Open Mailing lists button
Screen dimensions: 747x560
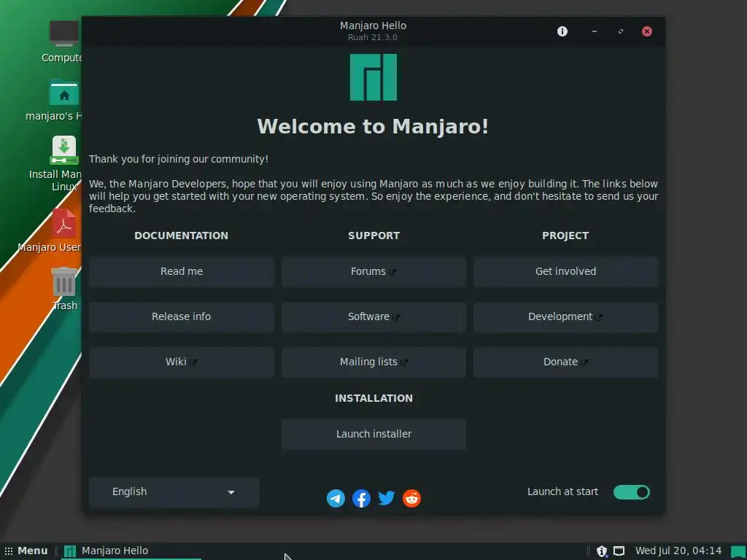tap(373, 362)
